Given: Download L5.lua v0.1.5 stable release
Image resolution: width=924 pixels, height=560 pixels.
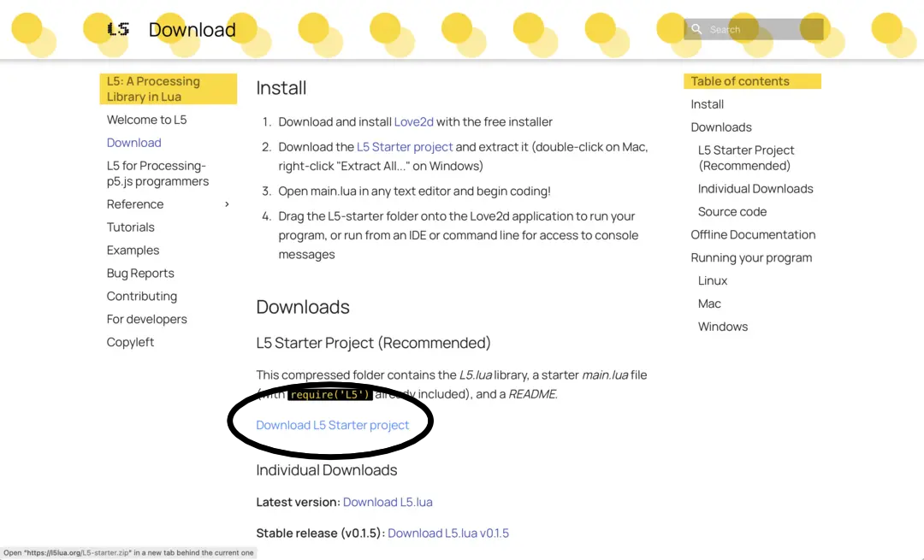Looking at the screenshot, I should (448, 533).
